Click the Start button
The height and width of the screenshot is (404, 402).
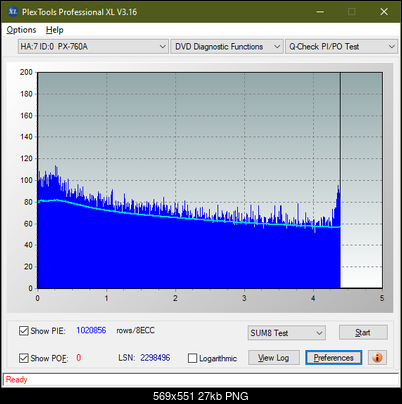[363, 332]
